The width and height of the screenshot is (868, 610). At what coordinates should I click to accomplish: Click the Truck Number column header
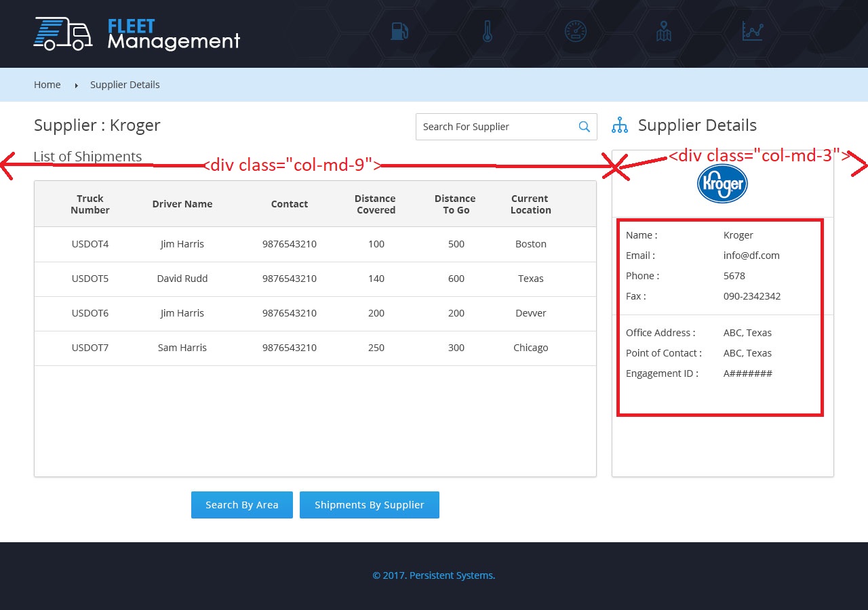pos(90,204)
